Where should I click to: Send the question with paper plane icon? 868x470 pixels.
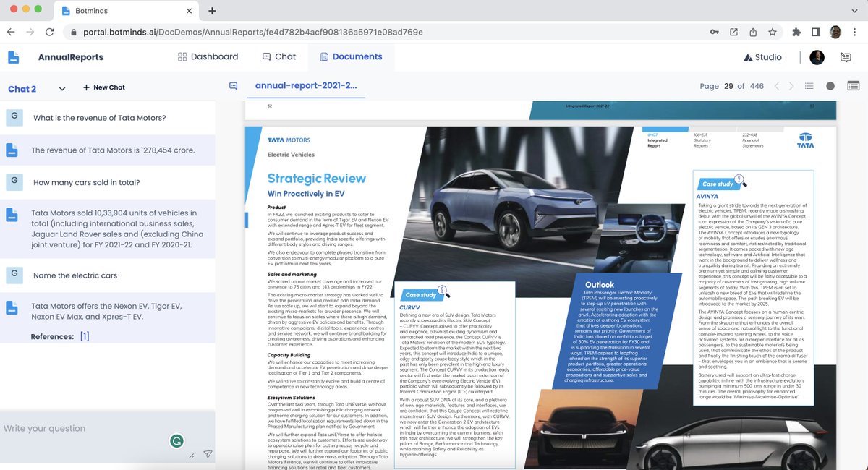pos(208,455)
